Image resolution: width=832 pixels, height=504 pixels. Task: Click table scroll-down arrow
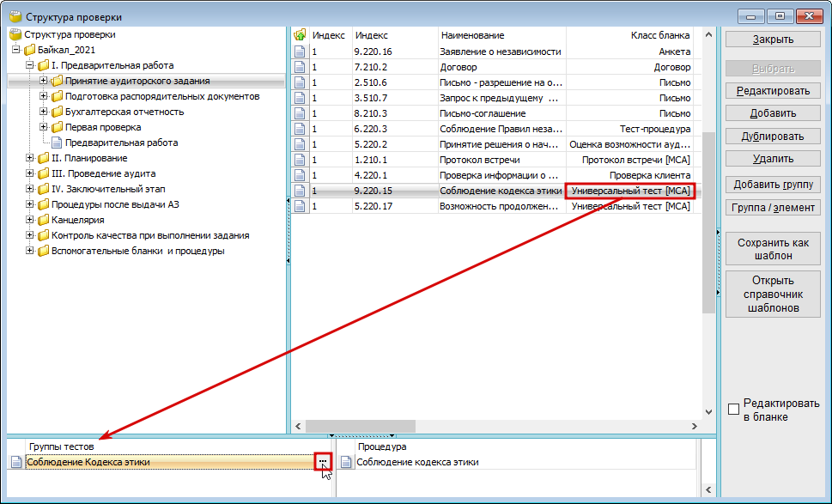(x=708, y=411)
